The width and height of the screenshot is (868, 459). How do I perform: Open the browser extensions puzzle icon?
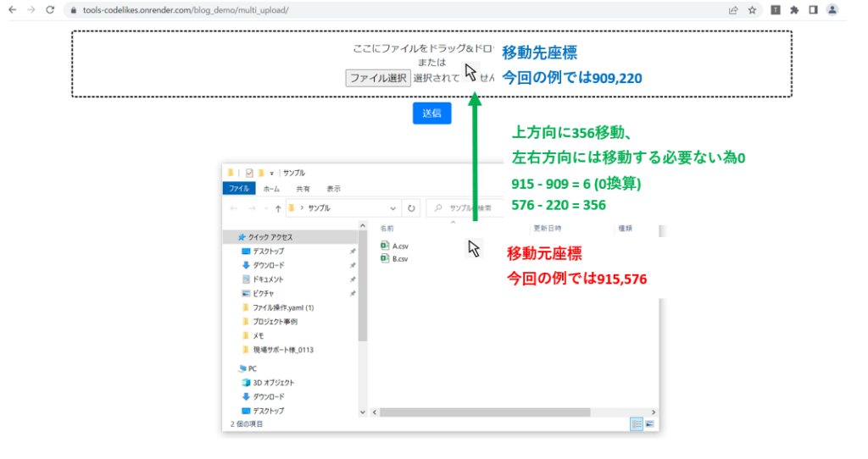[x=794, y=10]
